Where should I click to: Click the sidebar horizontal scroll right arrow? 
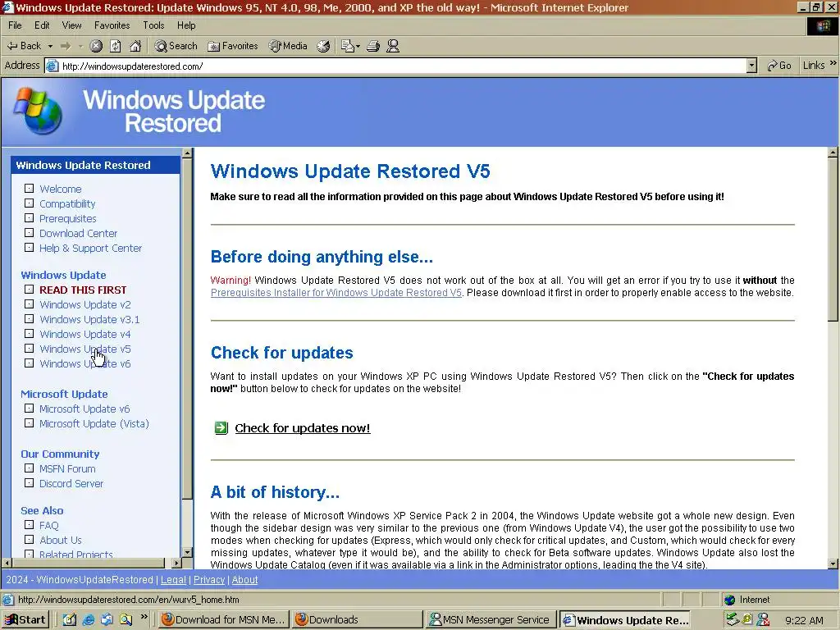point(176,563)
